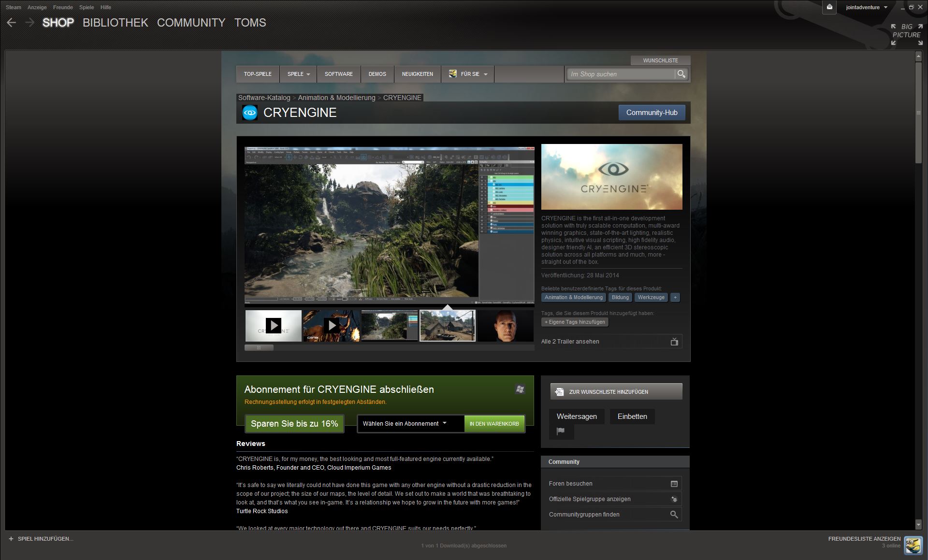
Task: Click the page vertical scrollbar handle
Action: coord(918,112)
